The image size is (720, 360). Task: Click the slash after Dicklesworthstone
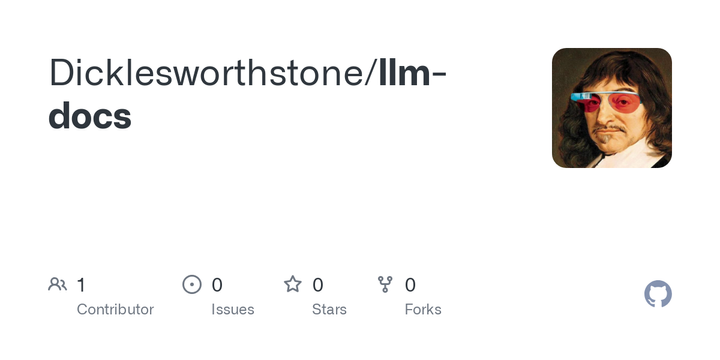tap(371, 73)
